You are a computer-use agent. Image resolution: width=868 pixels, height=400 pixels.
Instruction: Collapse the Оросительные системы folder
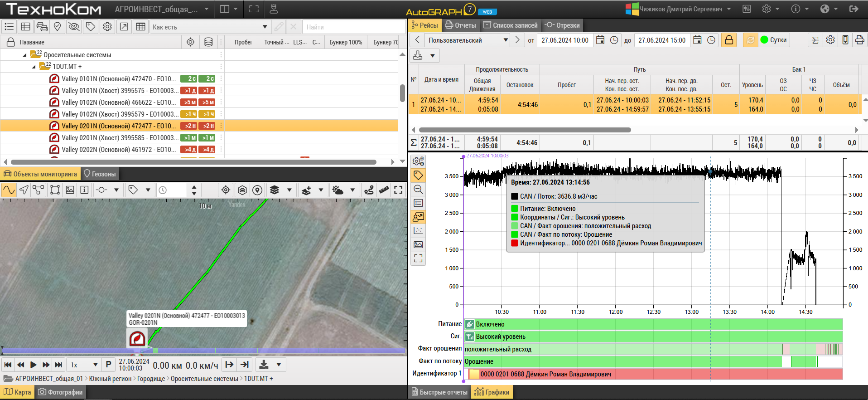tap(24, 55)
